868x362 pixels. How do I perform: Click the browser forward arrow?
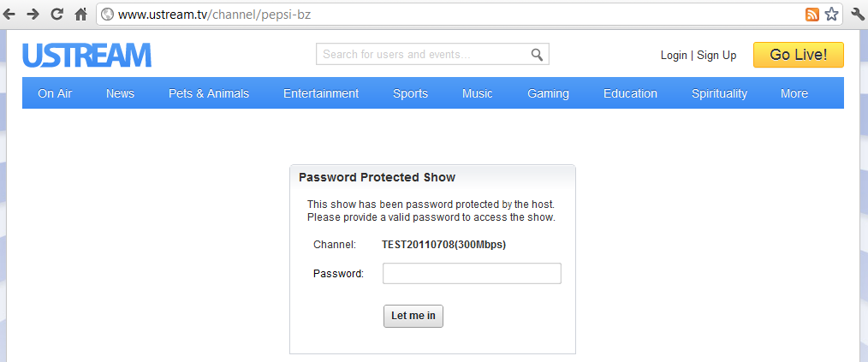pyautogui.click(x=33, y=15)
